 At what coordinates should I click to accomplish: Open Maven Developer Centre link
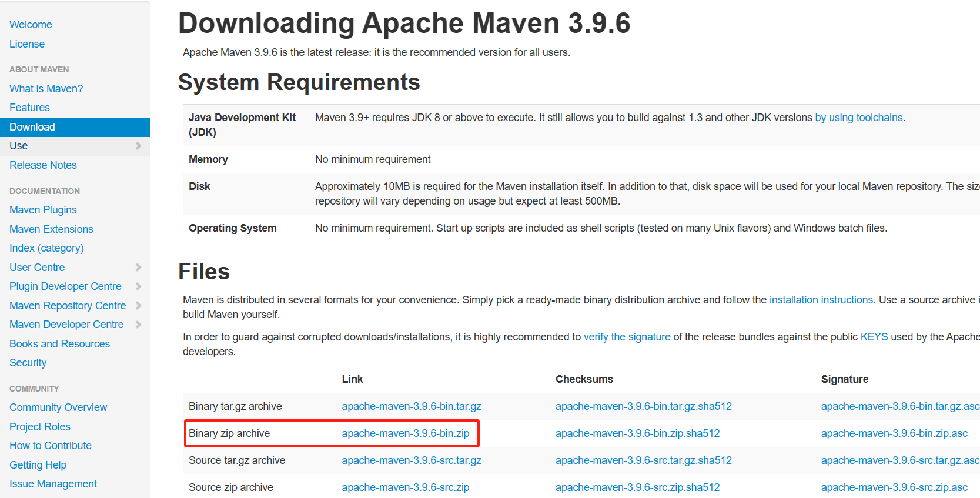tap(66, 325)
